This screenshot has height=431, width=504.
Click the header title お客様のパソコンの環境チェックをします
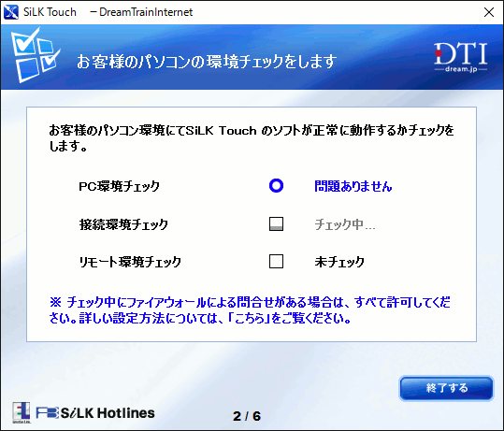pyautogui.click(x=207, y=62)
